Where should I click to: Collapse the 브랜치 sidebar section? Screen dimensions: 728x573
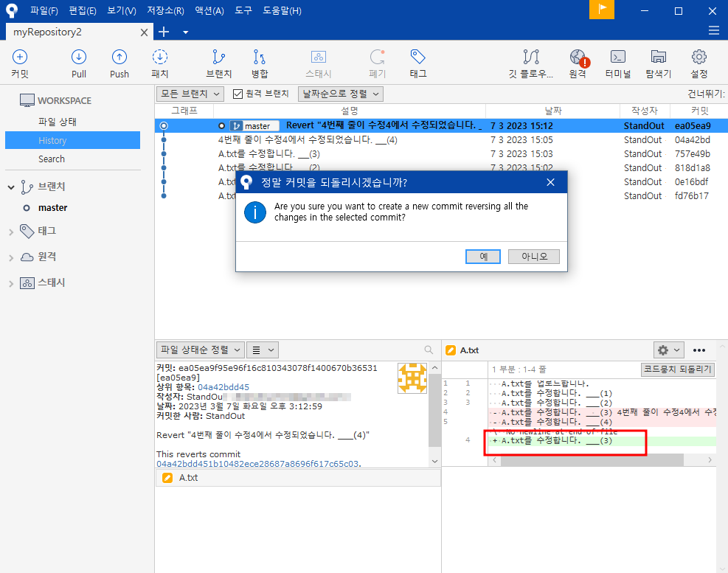pyautogui.click(x=11, y=187)
